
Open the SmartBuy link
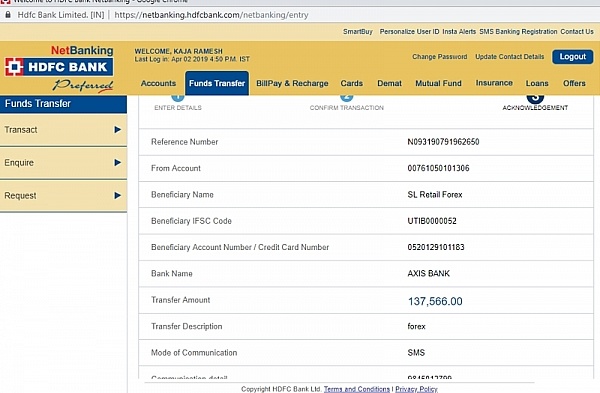[358, 32]
